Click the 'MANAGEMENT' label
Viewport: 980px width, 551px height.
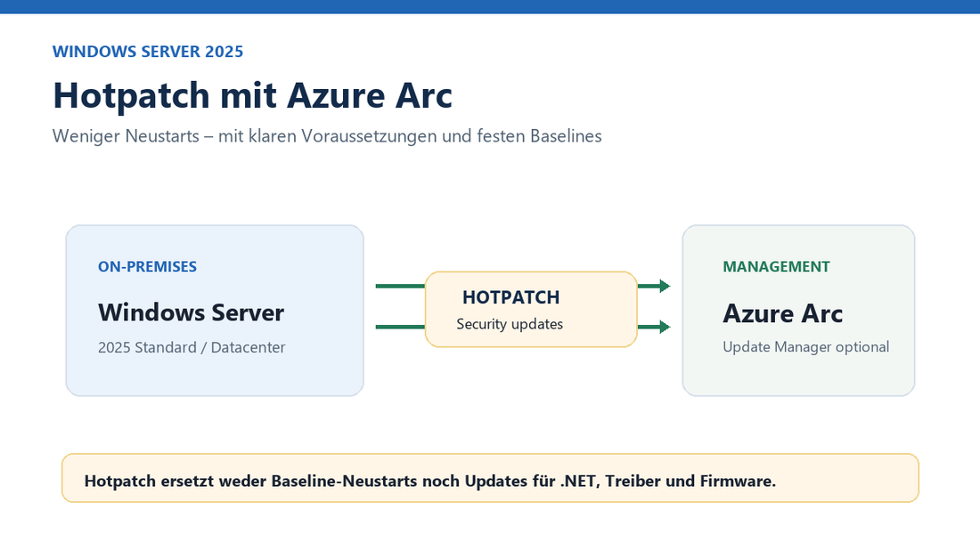[776, 267]
